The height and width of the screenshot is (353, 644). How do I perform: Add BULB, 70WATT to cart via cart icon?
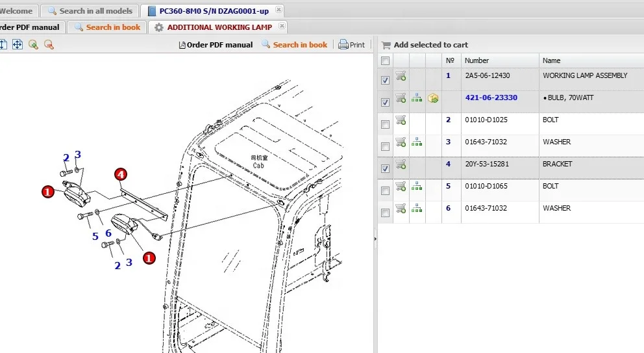click(401, 98)
